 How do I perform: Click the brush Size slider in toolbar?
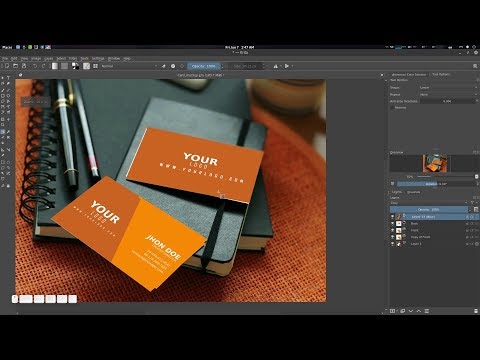tap(245, 66)
